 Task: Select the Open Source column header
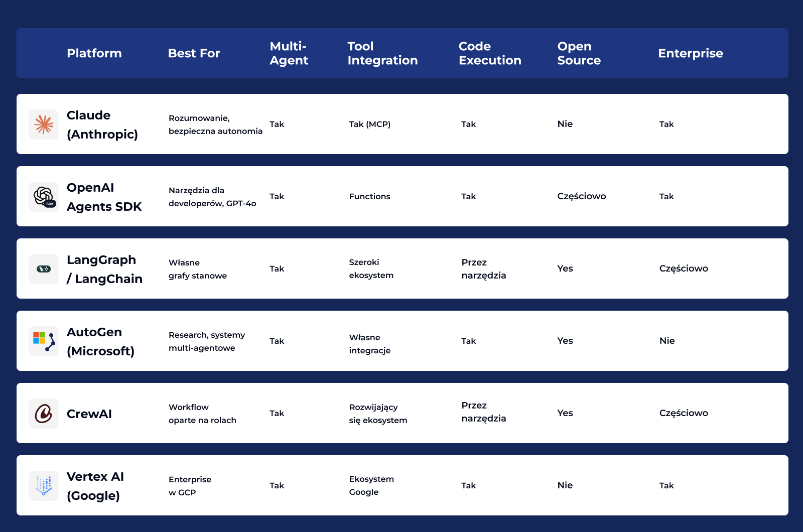coord(579,53)
